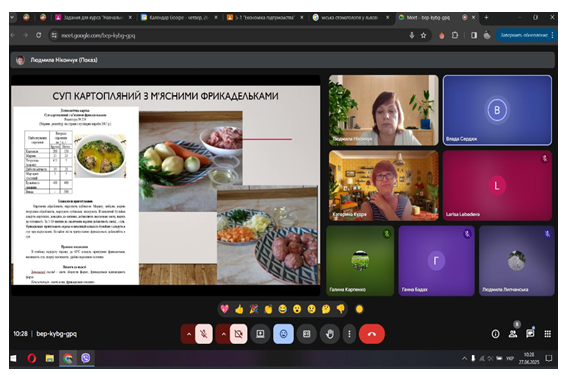Switch to the Календар Google tab
Image resolution: width=565 pixels, height=375 pixels.
tap(179, 17)
